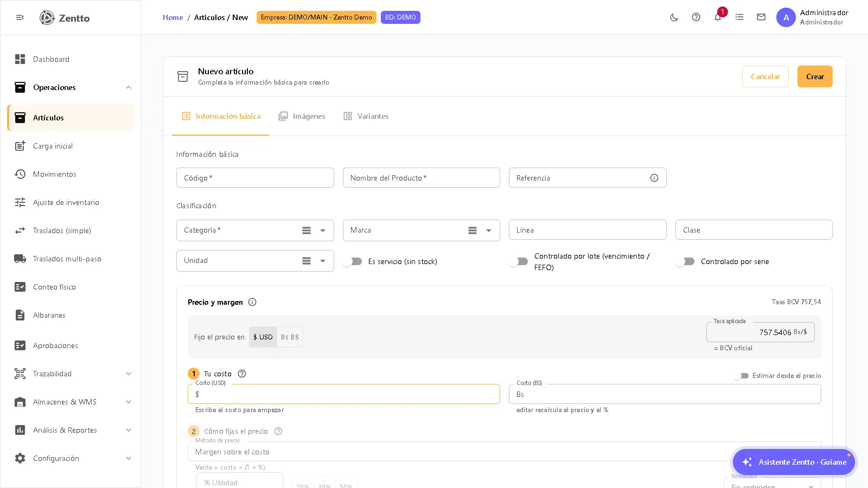This screenshot has height=488, width=868.
Task: Focus the % Utilidad field
Action: (x=240, y=482)
